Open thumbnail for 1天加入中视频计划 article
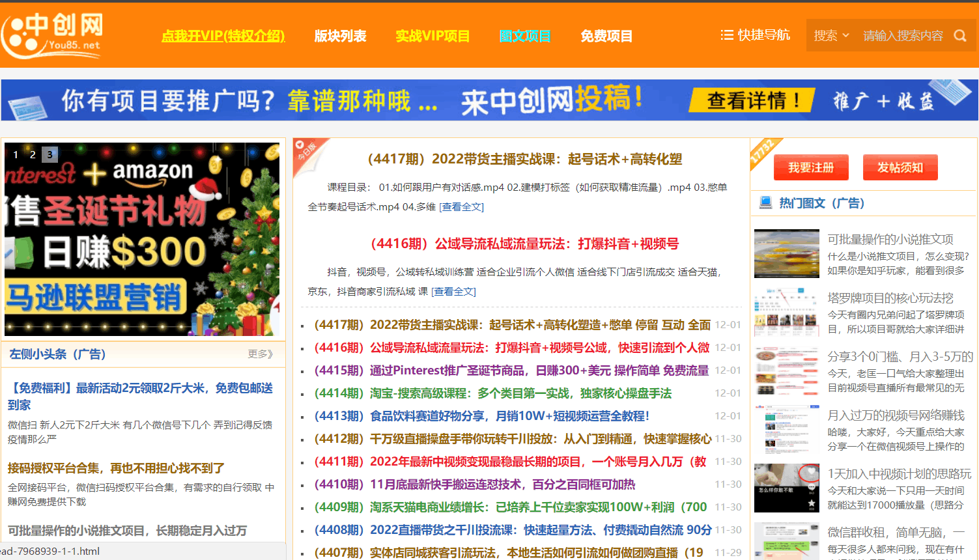The width and height of the screenshot is (979, 560). pyautogui.click(x=787, y=488)
